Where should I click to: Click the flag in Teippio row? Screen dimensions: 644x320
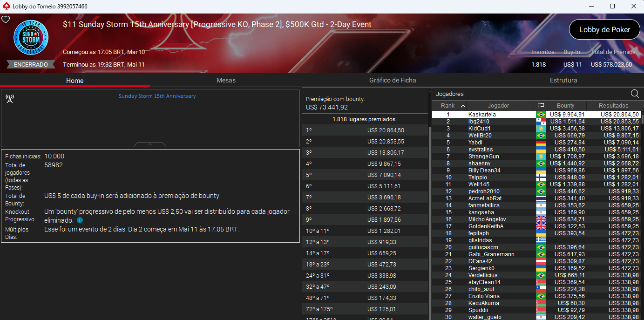(x=541, y=177)
